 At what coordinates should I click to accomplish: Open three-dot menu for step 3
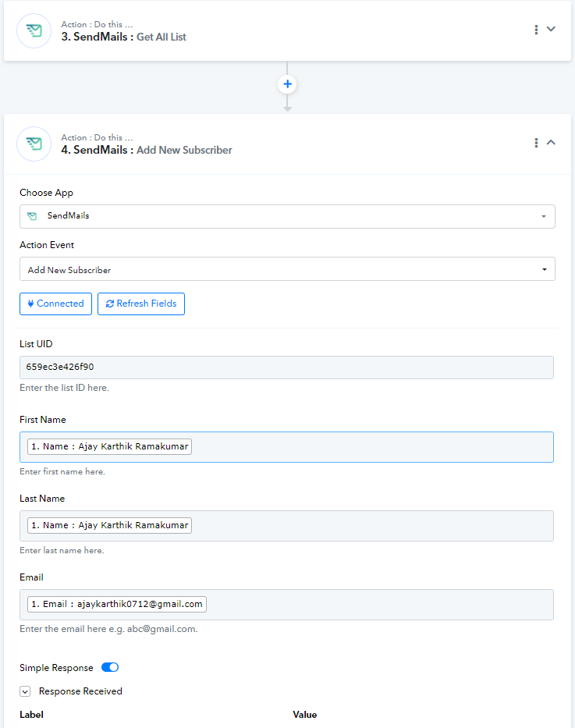(x=536, y=30)
